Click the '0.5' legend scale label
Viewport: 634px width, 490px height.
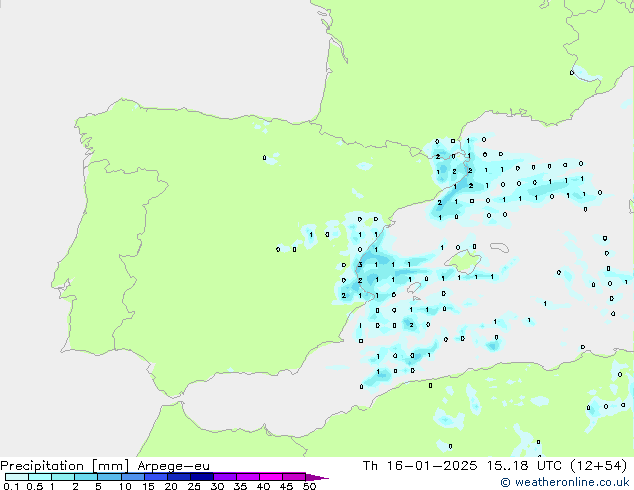click(34, 486)
